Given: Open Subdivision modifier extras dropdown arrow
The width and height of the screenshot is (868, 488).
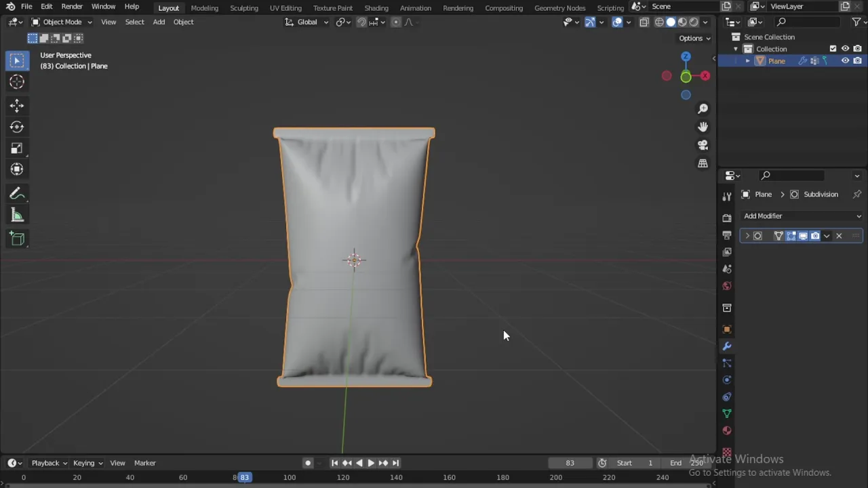Looking at the screenshot, I should 827,236.
